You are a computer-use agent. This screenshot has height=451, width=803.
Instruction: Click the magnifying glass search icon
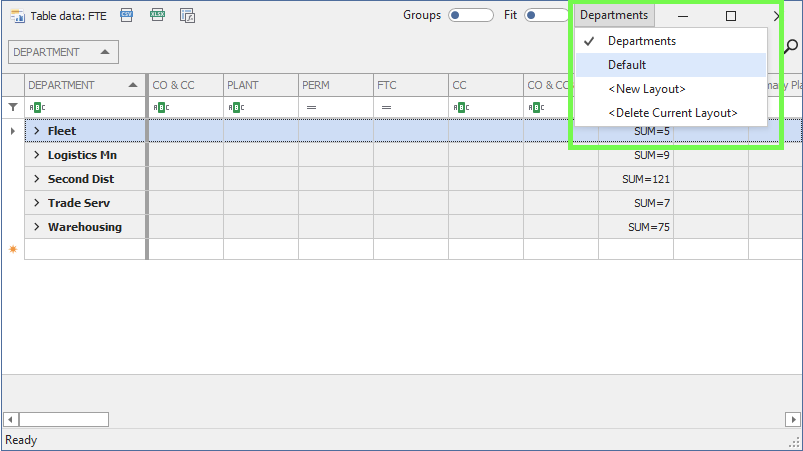pos(790,46)
